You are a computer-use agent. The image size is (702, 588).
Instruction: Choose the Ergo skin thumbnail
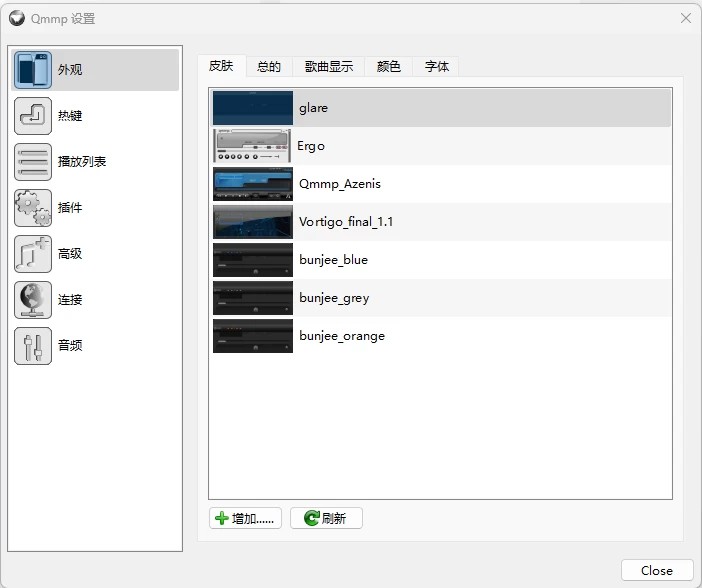252,146
